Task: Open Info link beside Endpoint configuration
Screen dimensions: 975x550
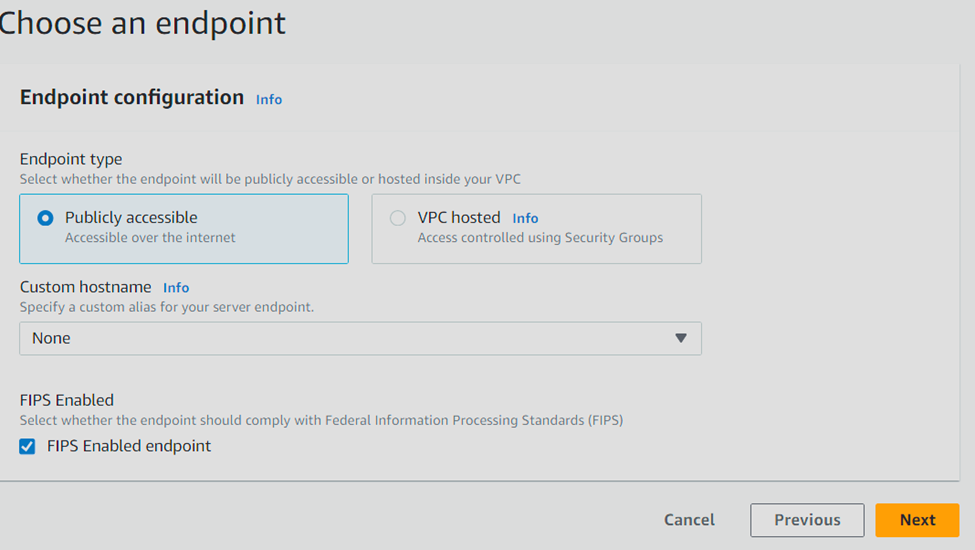Action: [269, 99]
